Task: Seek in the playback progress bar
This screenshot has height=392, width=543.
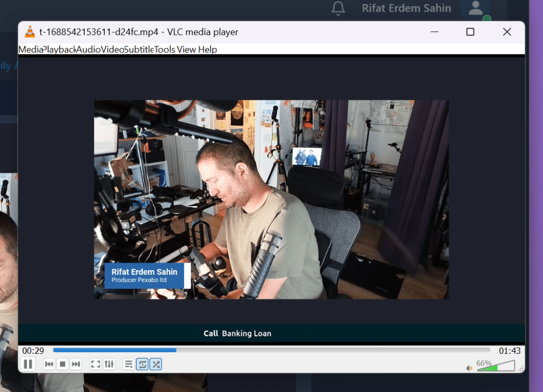Action: point(271,350)
